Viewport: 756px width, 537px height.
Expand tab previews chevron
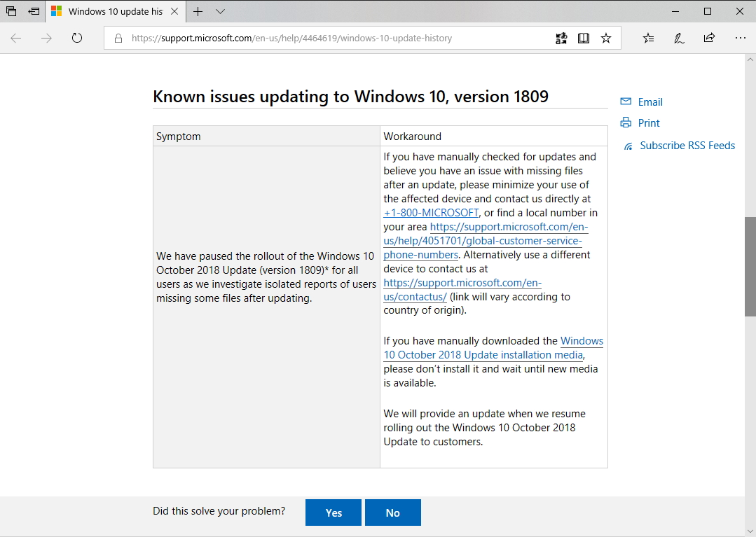click(220, 11)
